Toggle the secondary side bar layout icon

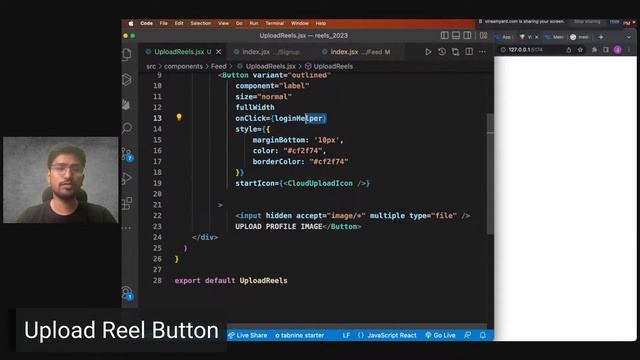[467, 36]
